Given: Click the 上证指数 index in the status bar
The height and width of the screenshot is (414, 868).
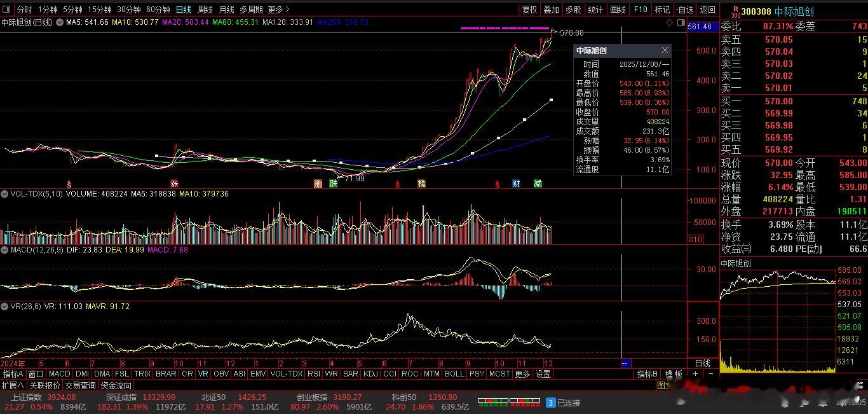Looking at the screenshot, I should 27,397.
